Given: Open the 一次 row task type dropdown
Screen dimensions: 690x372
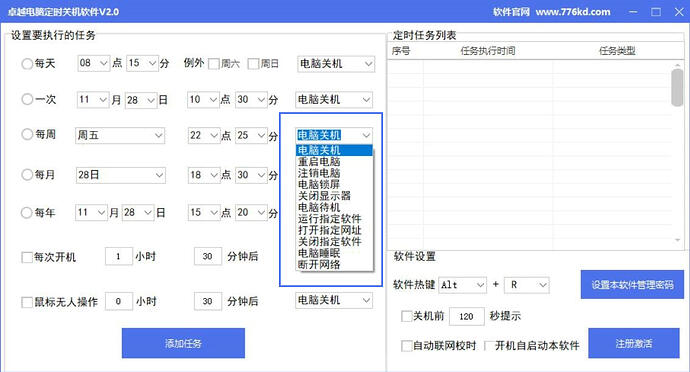Looking at the screenshot, I should tap(334, 100).
